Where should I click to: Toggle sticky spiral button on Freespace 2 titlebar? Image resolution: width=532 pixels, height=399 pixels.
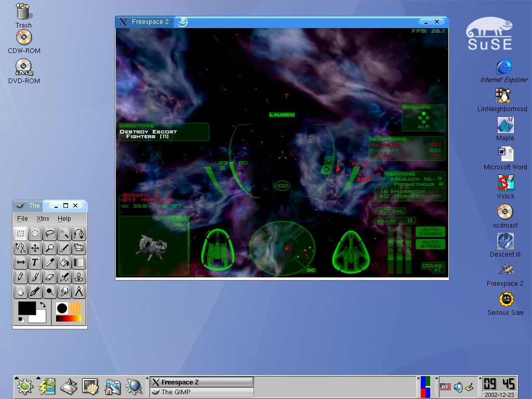coord(182,22)
